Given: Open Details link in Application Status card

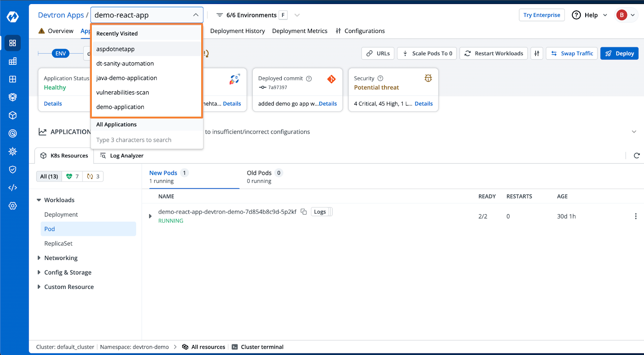Looking at the screenshot, I should [x=53, y=103].
